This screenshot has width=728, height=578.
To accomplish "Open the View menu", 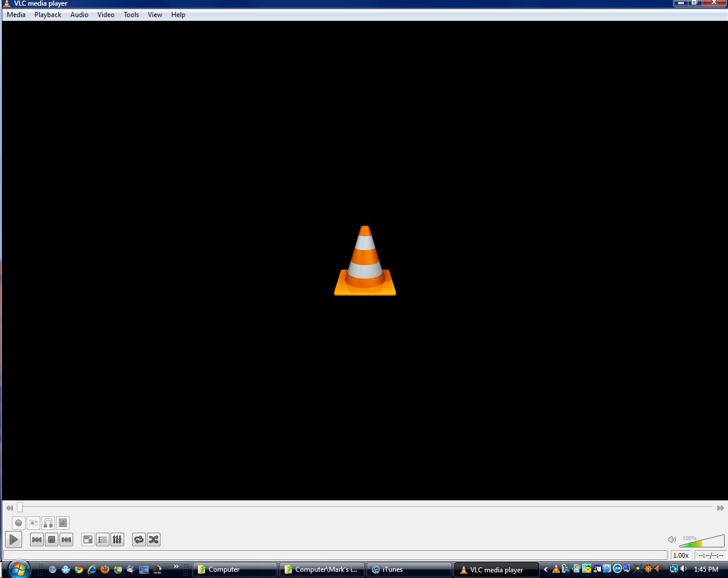I will pos(155,15).
